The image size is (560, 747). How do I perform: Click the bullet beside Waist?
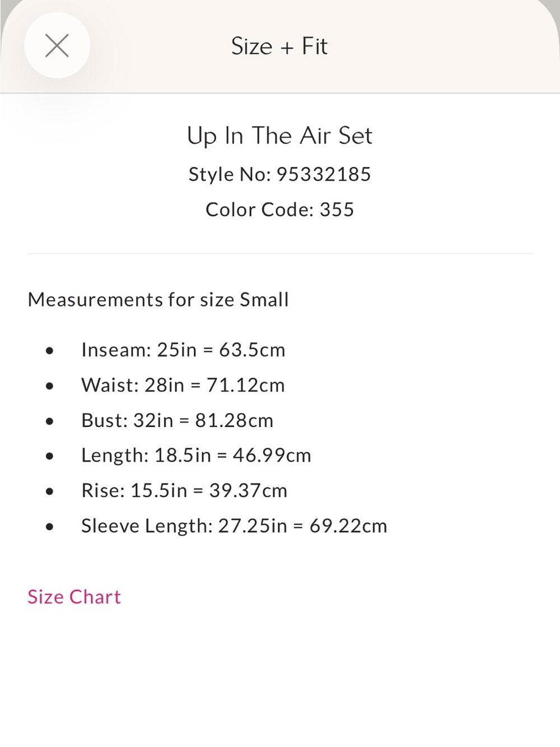[50, 386]
